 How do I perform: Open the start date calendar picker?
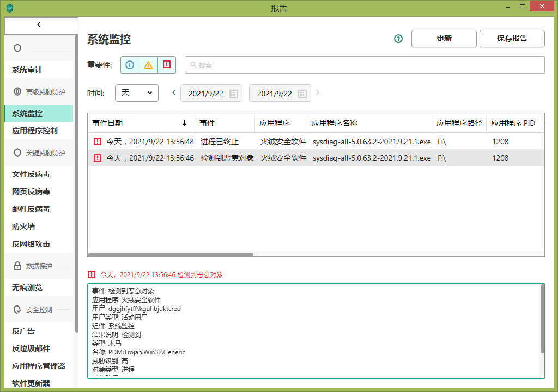[234, 93]
